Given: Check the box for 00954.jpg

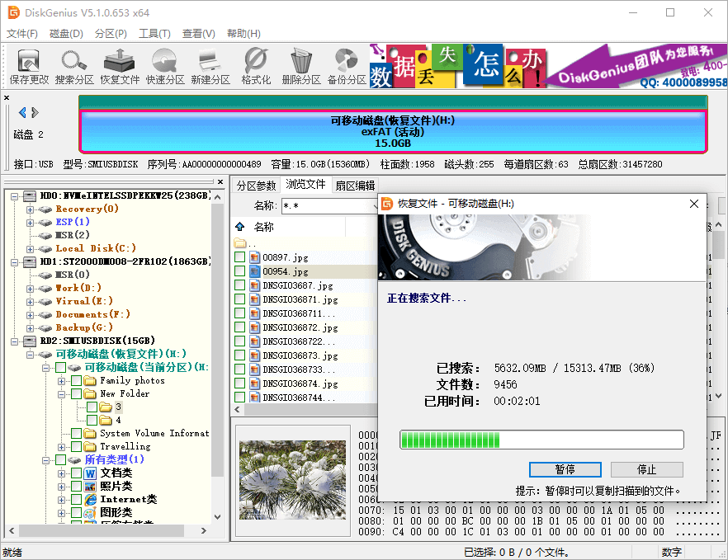Looking at the screenshot, I should pyautogui.click(x=239, y=271).
